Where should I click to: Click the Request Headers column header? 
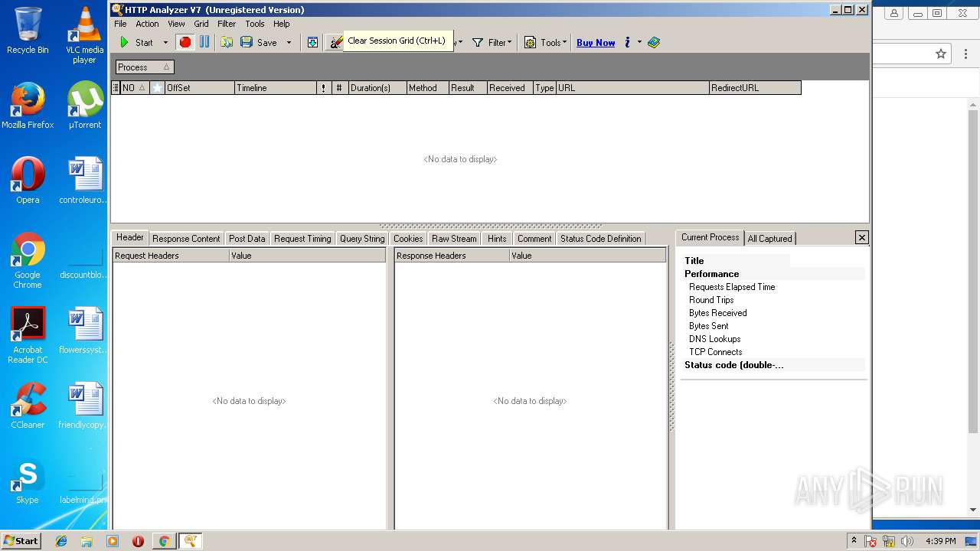[171, 256]
